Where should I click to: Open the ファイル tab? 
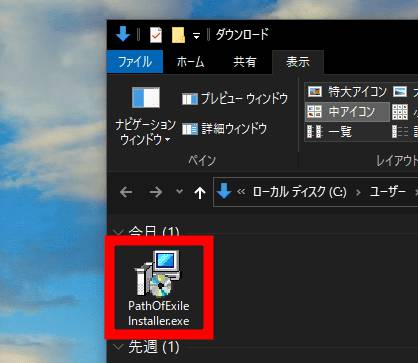(135, 62)
